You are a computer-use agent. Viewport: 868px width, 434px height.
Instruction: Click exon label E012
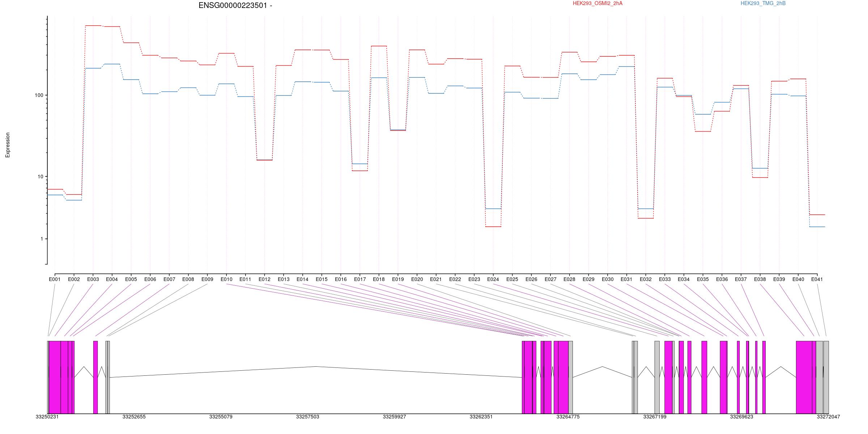264,279
